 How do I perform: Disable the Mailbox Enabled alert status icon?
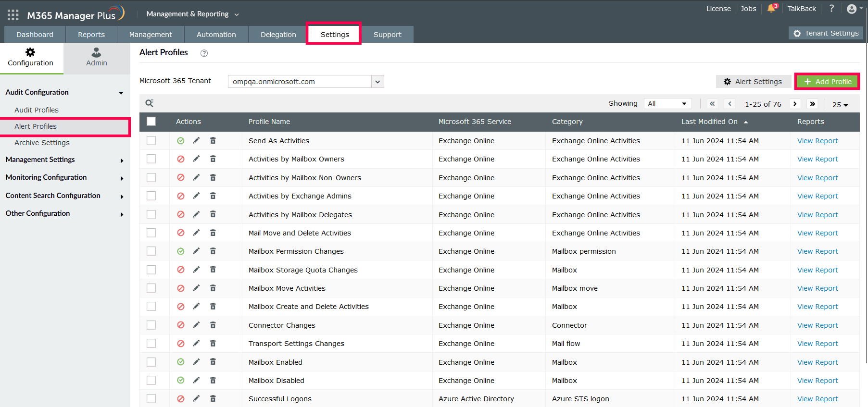pyautogui.click(x=181, y=362)
